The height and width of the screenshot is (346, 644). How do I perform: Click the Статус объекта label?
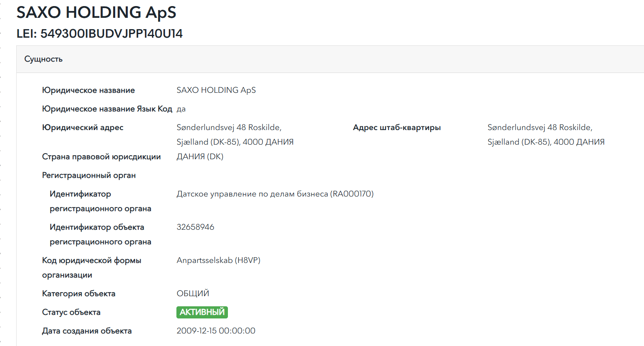[71, 312]
